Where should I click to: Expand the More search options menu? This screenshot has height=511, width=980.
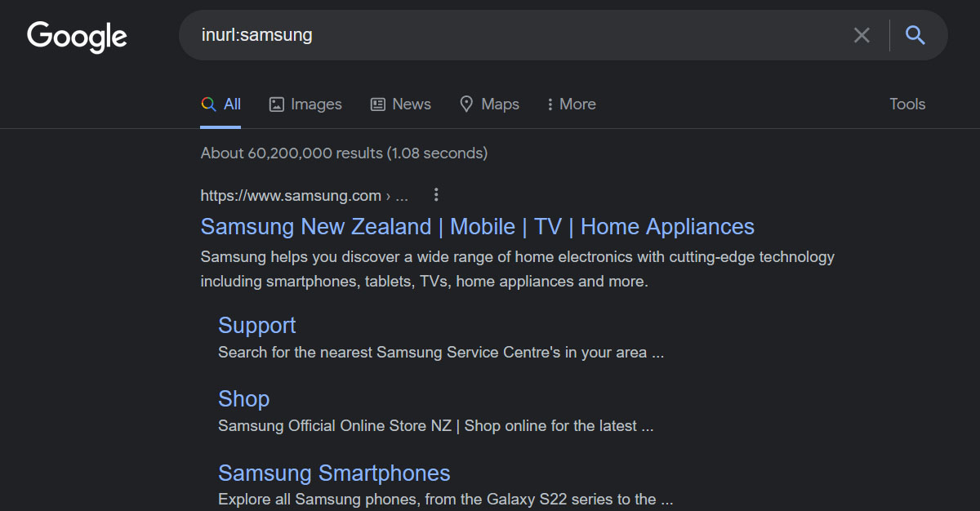point(571,104)
